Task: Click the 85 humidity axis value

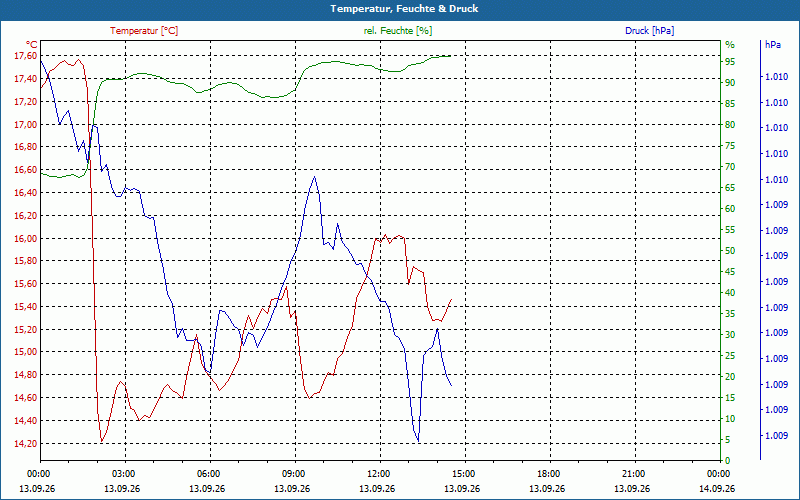Action: tap(730, 104)
